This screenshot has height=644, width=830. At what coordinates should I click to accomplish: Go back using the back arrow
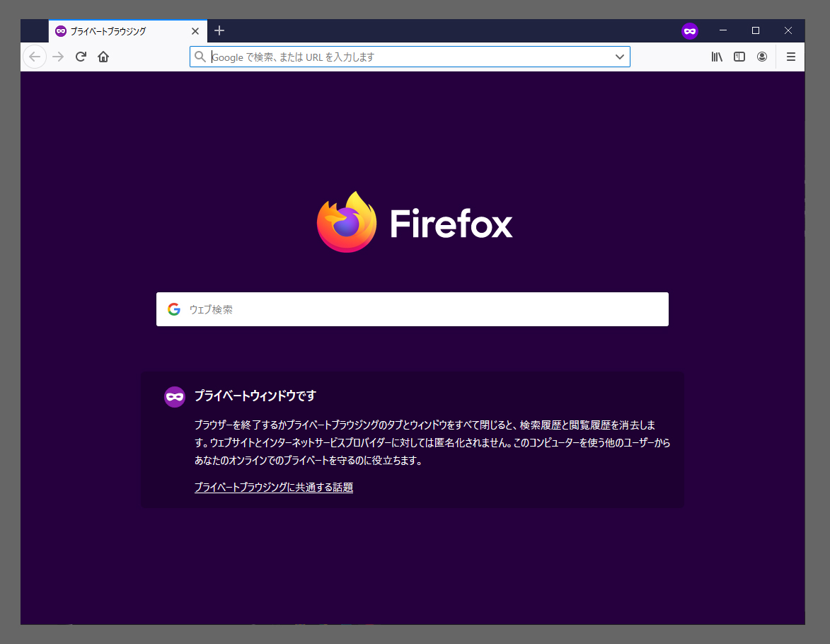pos(35,57)
